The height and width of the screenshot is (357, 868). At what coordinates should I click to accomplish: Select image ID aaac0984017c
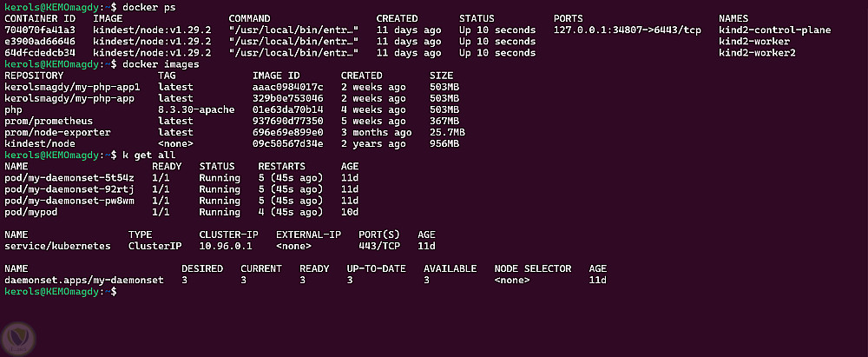288,87
